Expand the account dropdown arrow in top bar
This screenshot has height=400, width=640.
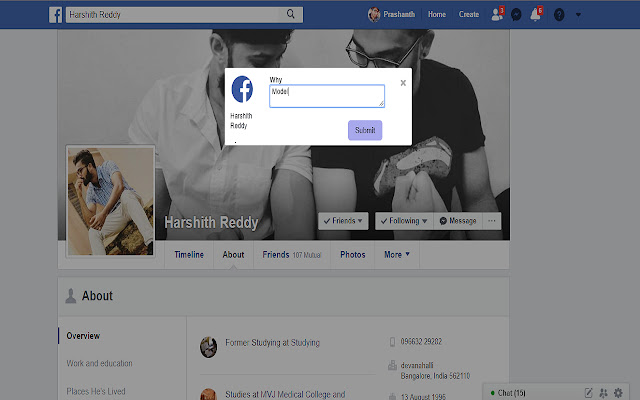click(578, 15)
